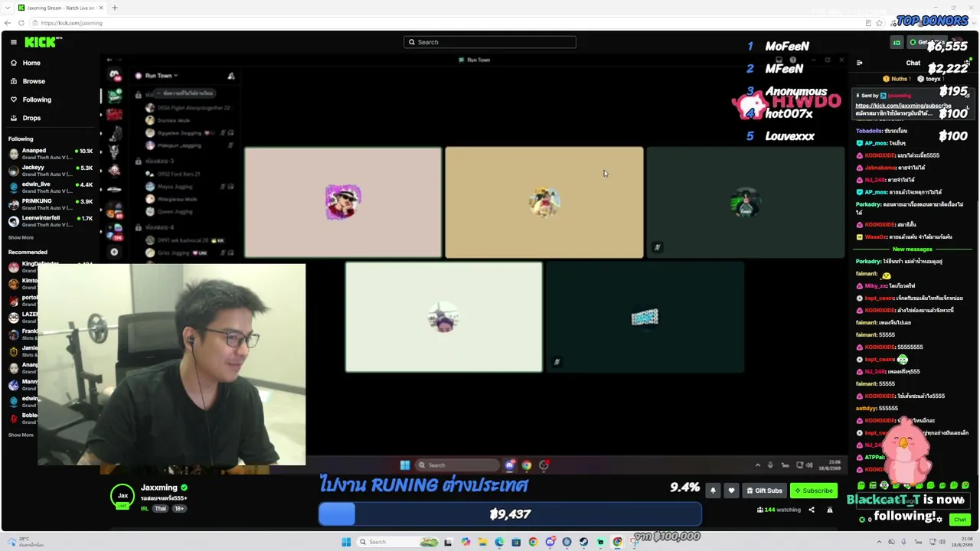The width and height of the screenshot is (980, 551).
Task: Click the Gift Subs button
Action: click(x=764, y=491)
